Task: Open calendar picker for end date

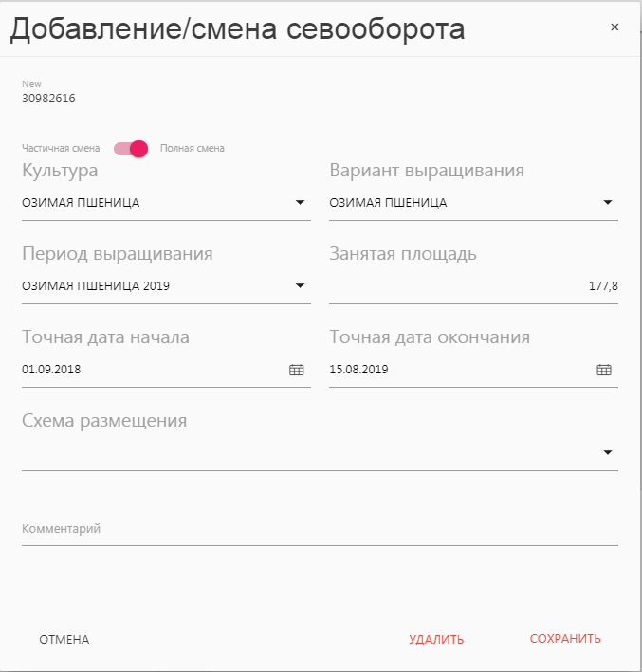Action: pyautogui.click(x=603, y=370)
